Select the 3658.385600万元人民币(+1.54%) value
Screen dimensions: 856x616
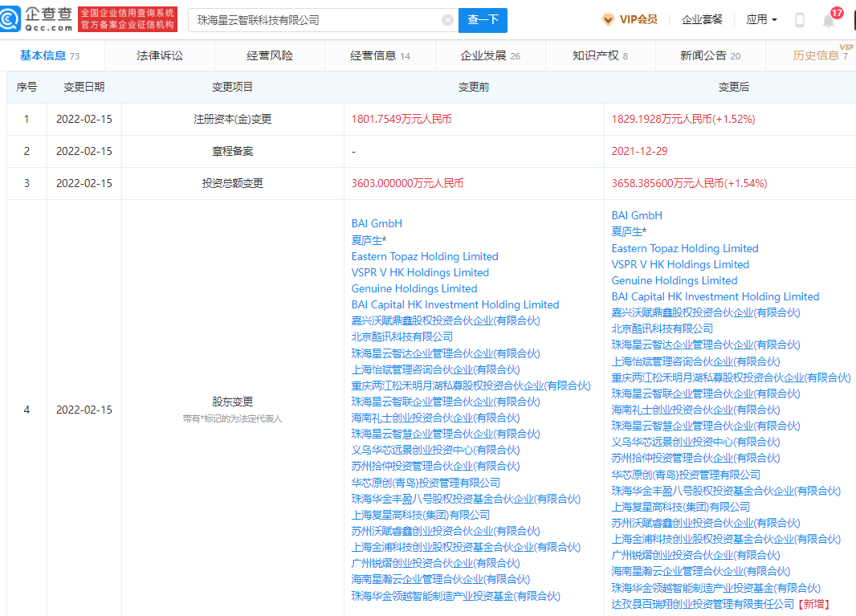pos(689,183)
